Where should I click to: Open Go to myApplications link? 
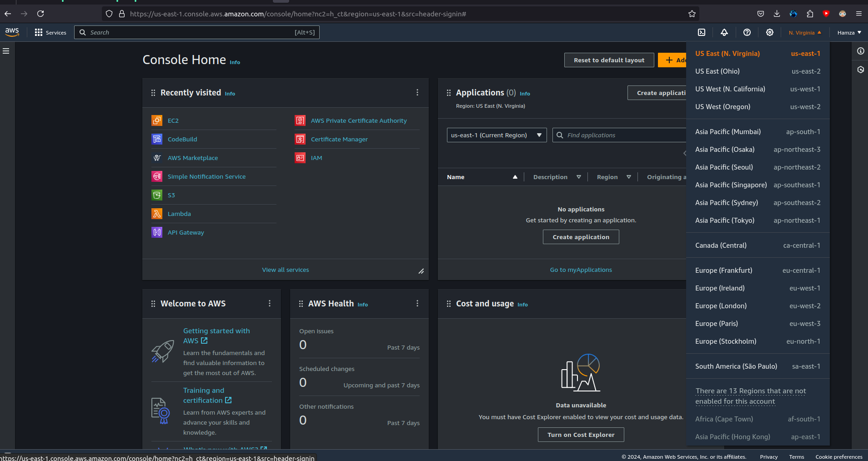click(581, 270)
